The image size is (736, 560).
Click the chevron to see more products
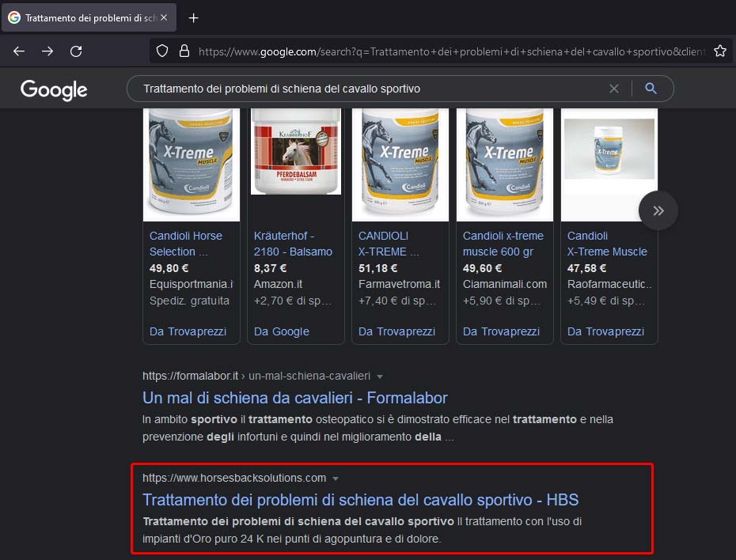click(658, 210)
